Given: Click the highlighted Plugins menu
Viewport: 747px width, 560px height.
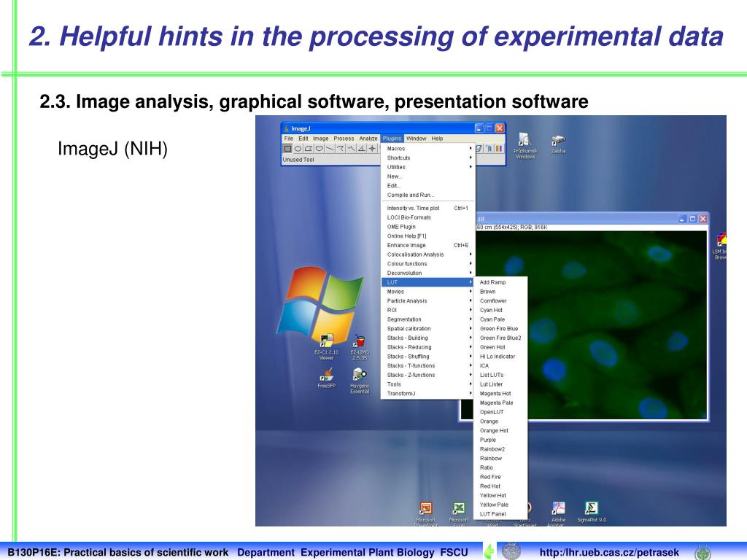Looking at the screenshot, I should click(392, 139).
